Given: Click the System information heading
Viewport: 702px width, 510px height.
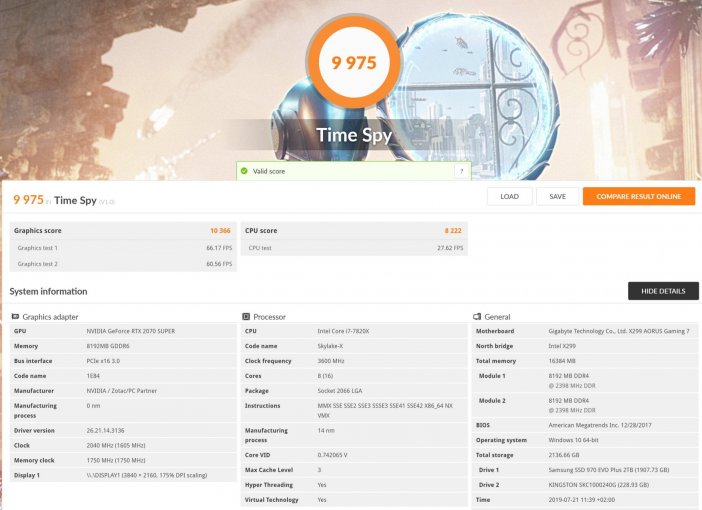Looking at the screenshot, I should coord(48,291).
